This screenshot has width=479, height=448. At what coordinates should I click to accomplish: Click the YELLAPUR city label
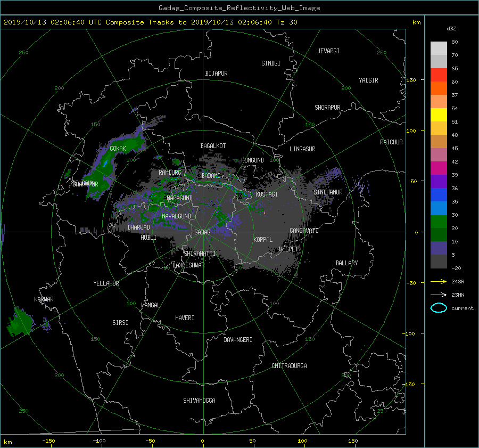106,283
